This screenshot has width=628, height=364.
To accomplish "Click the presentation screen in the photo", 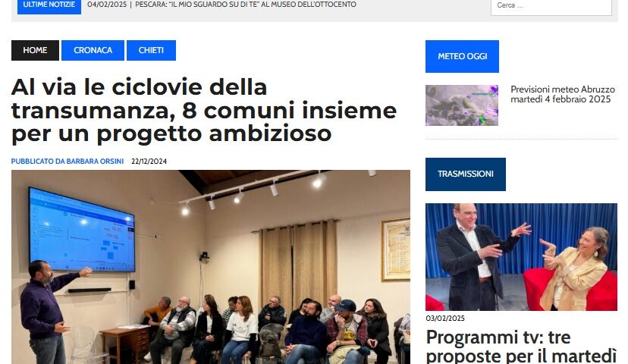I will [82, 230].
